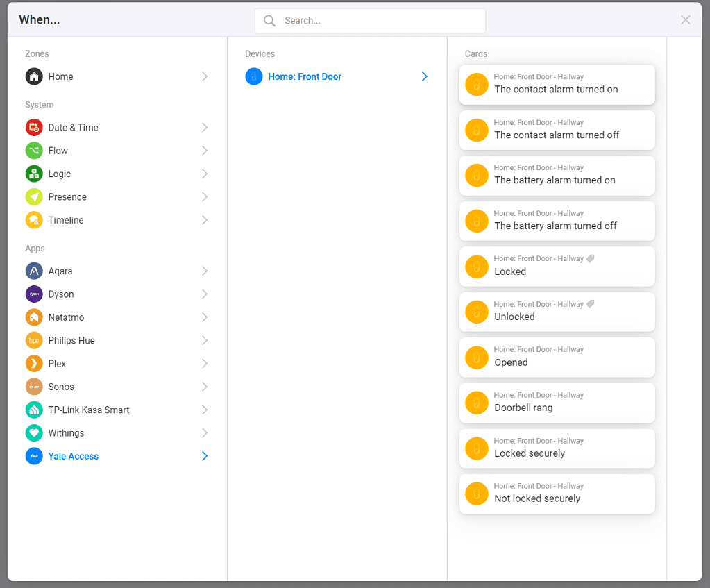This screenshot has width=710, height=588.
Task: Expand the Logic row arrow
Action: point(205,174)
